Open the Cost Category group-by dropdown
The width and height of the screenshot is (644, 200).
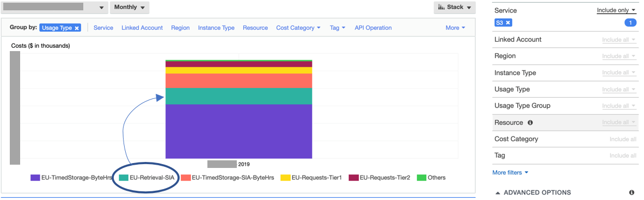click(x=298, y=28)
